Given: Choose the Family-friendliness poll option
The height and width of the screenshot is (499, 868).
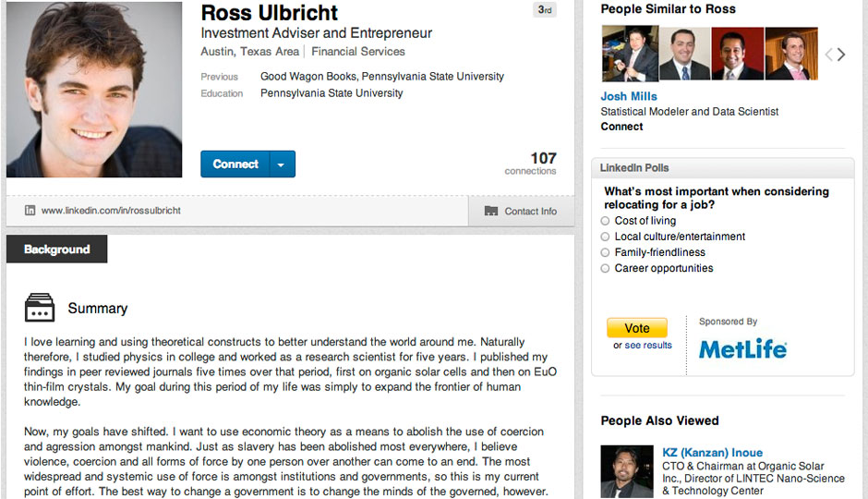Looking at the screenshot, I should [x=606, y=252].
